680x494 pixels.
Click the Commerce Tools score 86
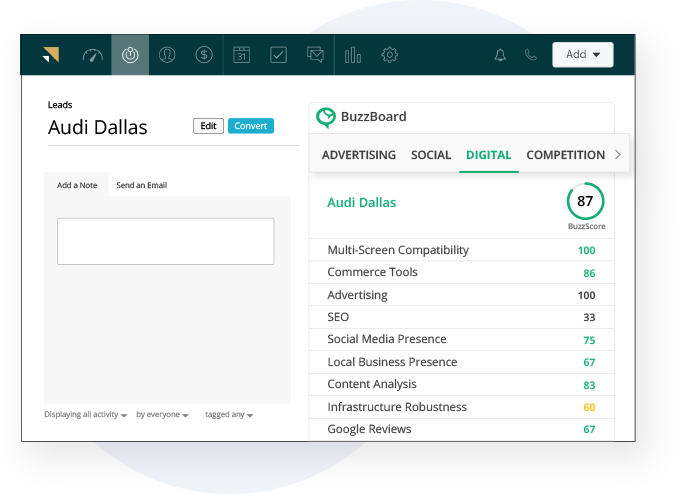pos(589,273)
